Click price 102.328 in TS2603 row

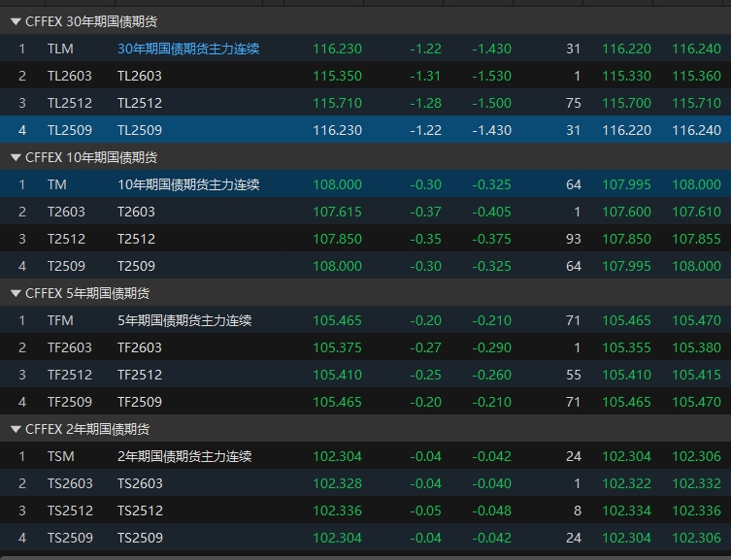click(337, 483)
